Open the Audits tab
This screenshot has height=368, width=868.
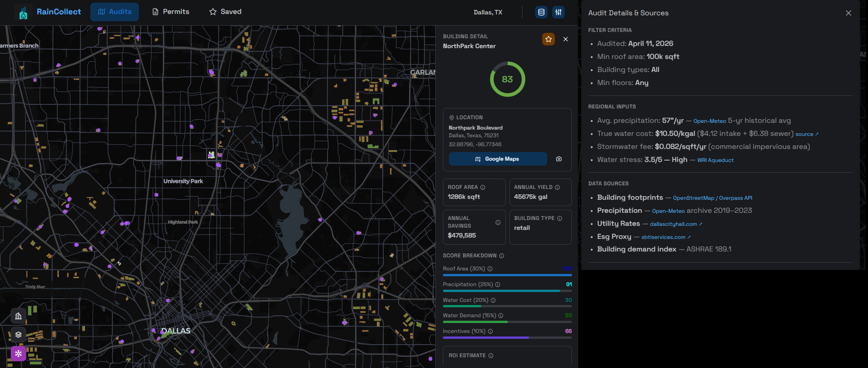click(x=115, y=12)
